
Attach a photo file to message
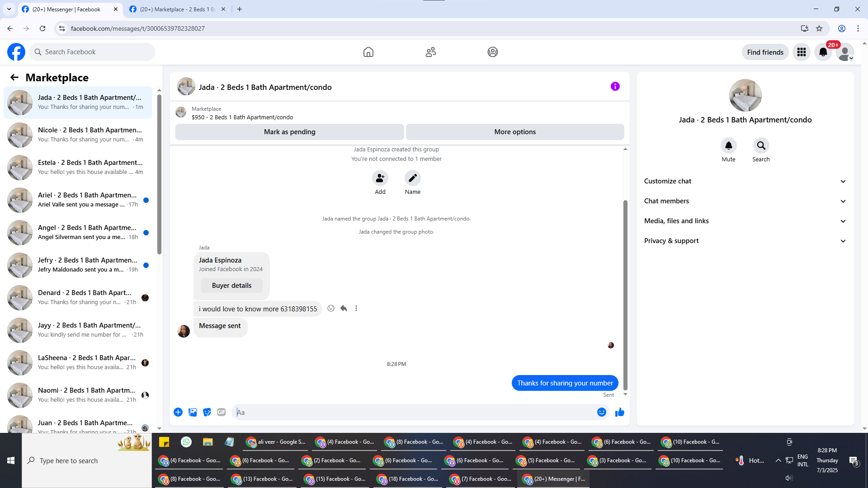tap(193, 412)
